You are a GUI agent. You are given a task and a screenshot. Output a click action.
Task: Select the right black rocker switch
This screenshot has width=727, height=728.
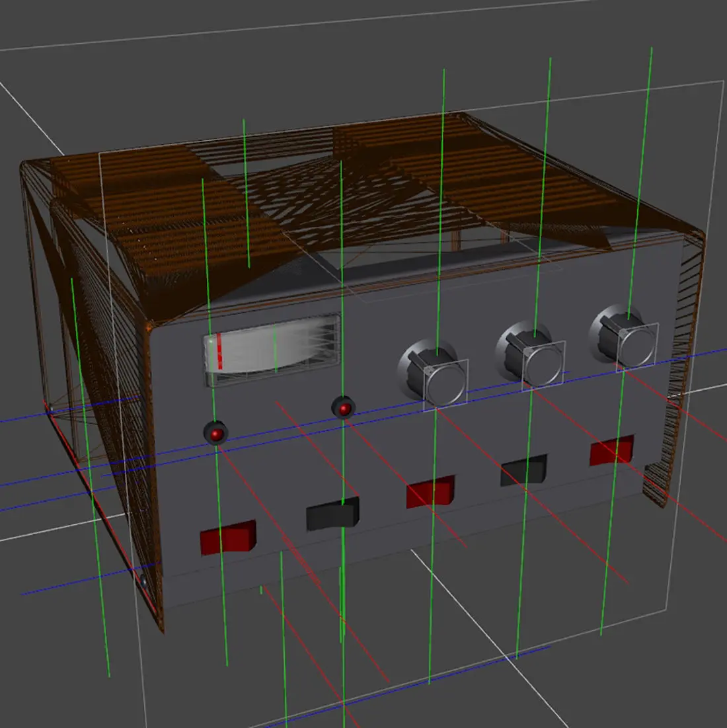(x=523, y=470)
